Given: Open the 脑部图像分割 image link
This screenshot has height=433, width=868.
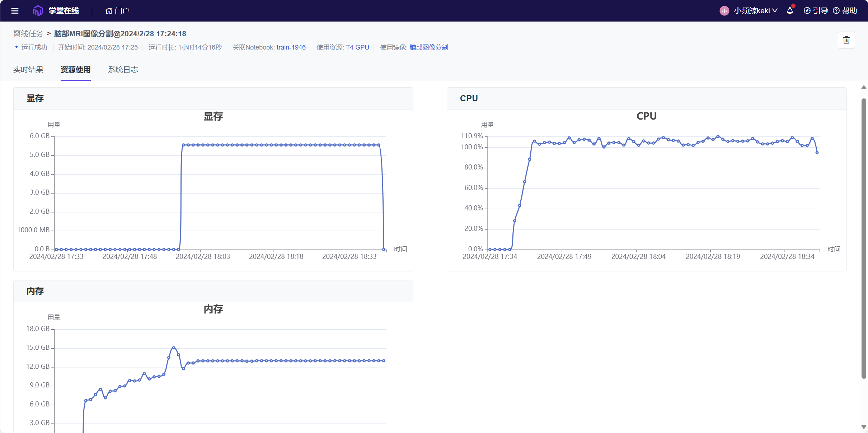Looking at the screenshot, I should click(428, 47).
